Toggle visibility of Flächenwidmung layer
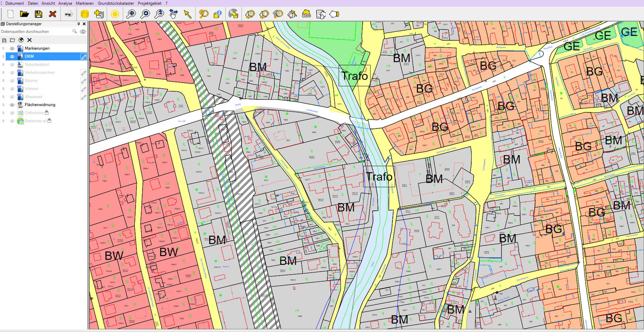644x332 pixels. pyautogui.click(x=12, y=105)
